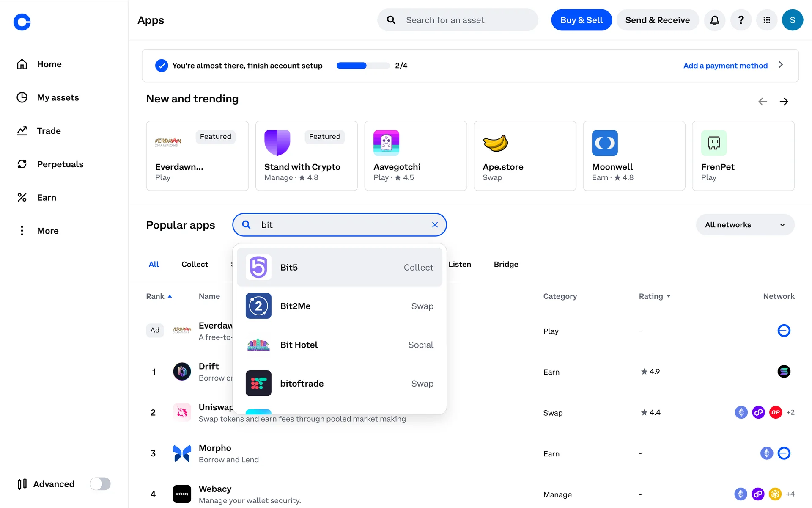Click the Buy & Sell button
Screen dimensions: 812x508
click(x=581, y=20)
